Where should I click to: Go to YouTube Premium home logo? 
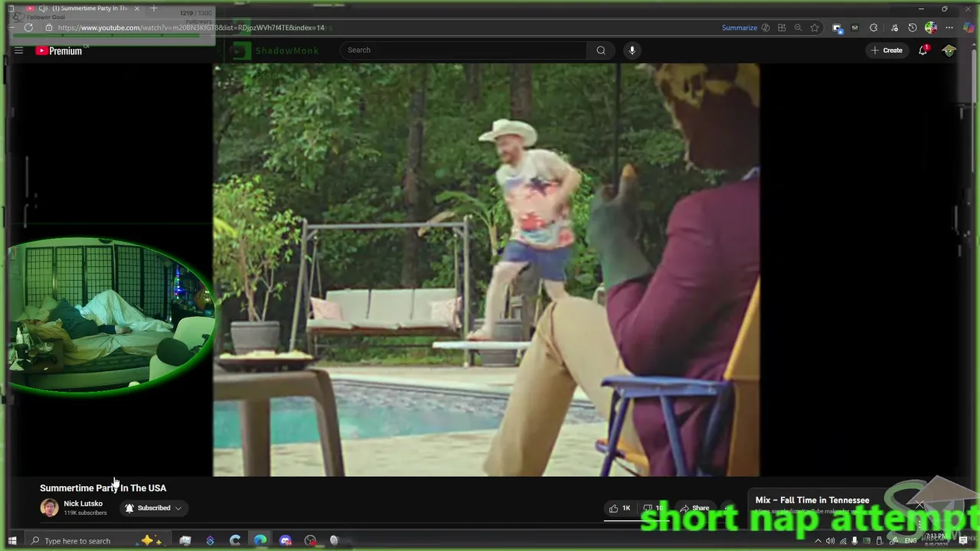(59, 51)
